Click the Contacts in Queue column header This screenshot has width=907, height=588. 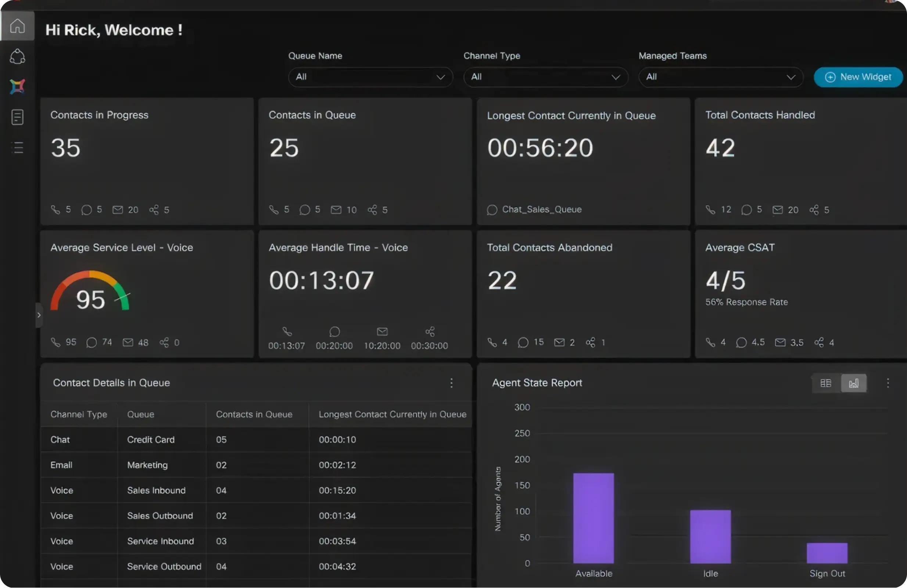254,414
